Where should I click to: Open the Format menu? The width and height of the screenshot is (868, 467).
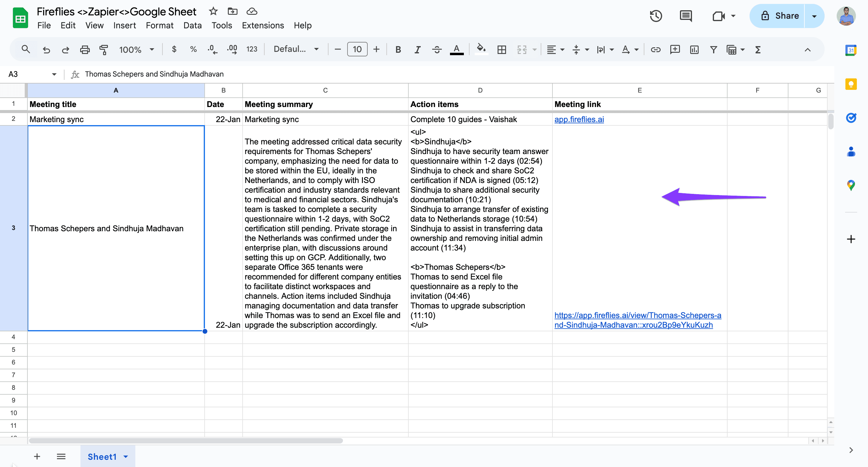point(159,25)
